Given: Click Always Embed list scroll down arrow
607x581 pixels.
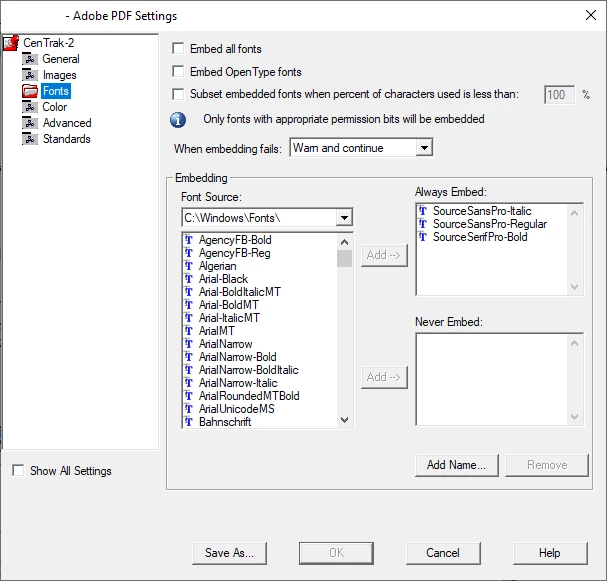Looking at the screenshot, I should pos(574,287).
